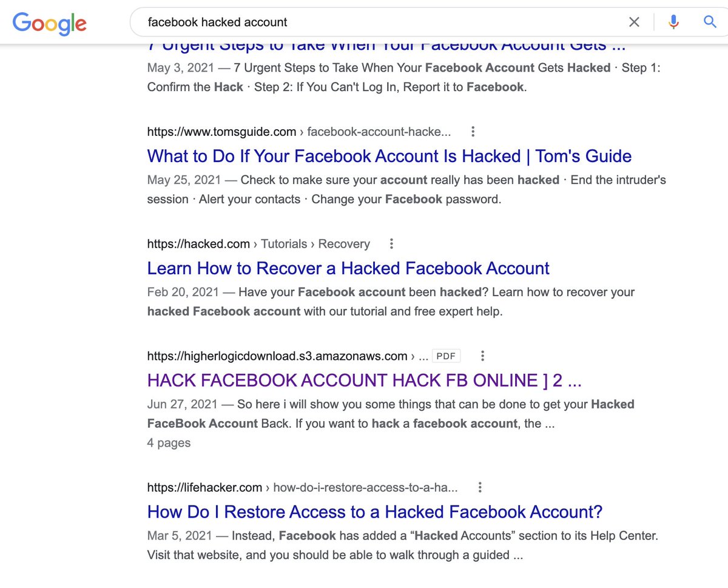
Task: Open options menu for tomsguide.com result
Action: [473, 132]
